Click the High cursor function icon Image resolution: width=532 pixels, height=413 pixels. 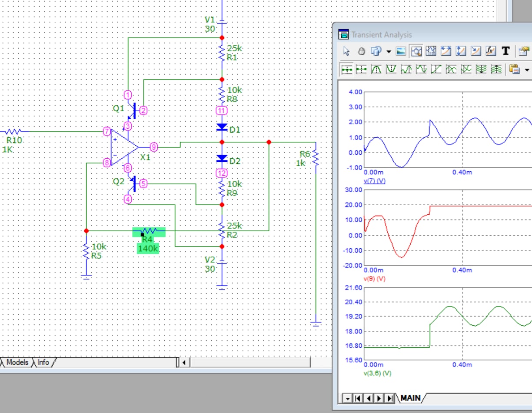(406, 70)
